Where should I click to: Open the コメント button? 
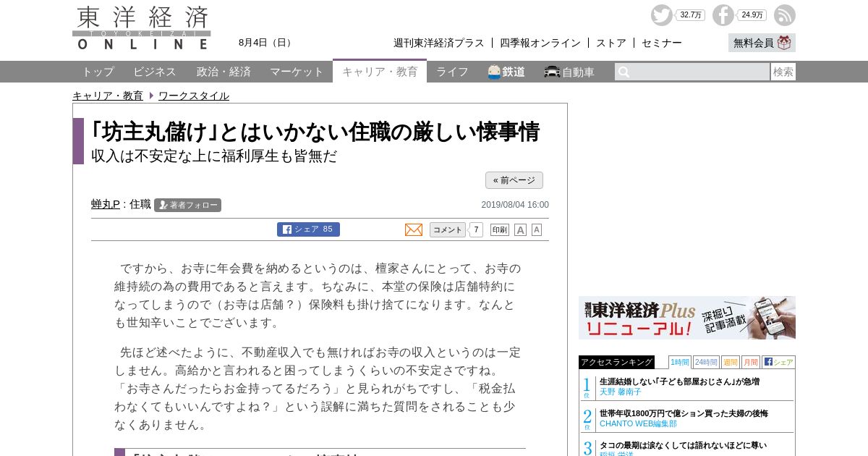pos(448,229)
